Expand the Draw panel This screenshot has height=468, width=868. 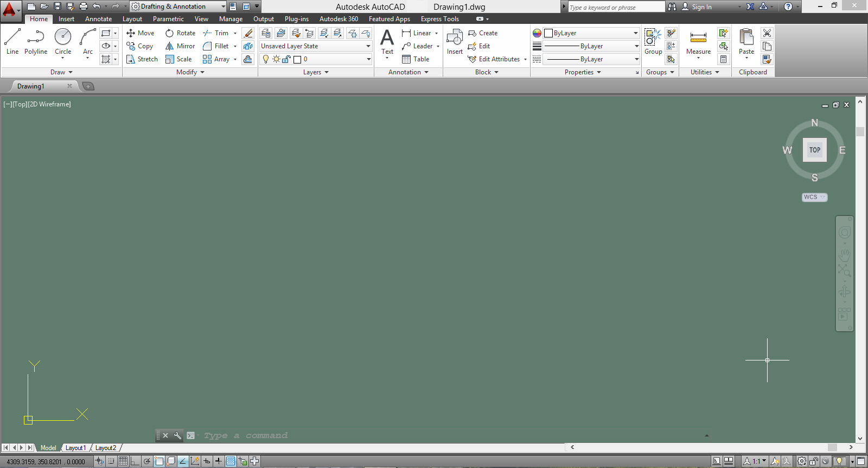click(x=61, y=72)
